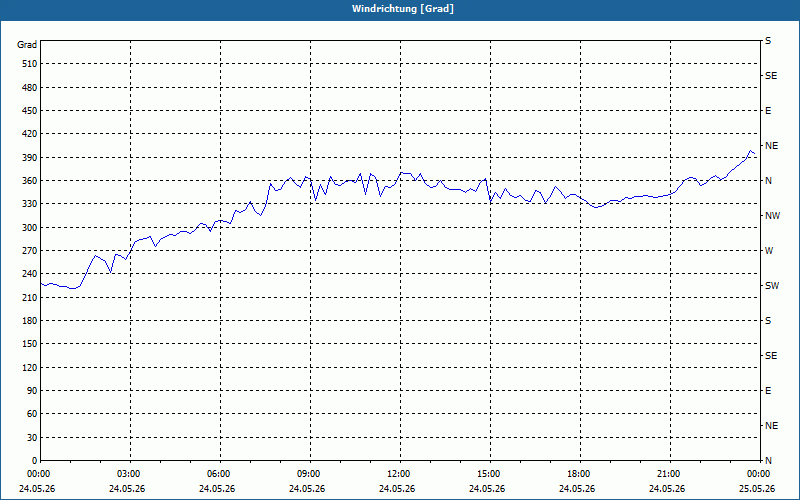Image resolution: width=800 pixels, height=500 pixels.
Task: Click the "300" degree axis value
Action: pos(30,227)
